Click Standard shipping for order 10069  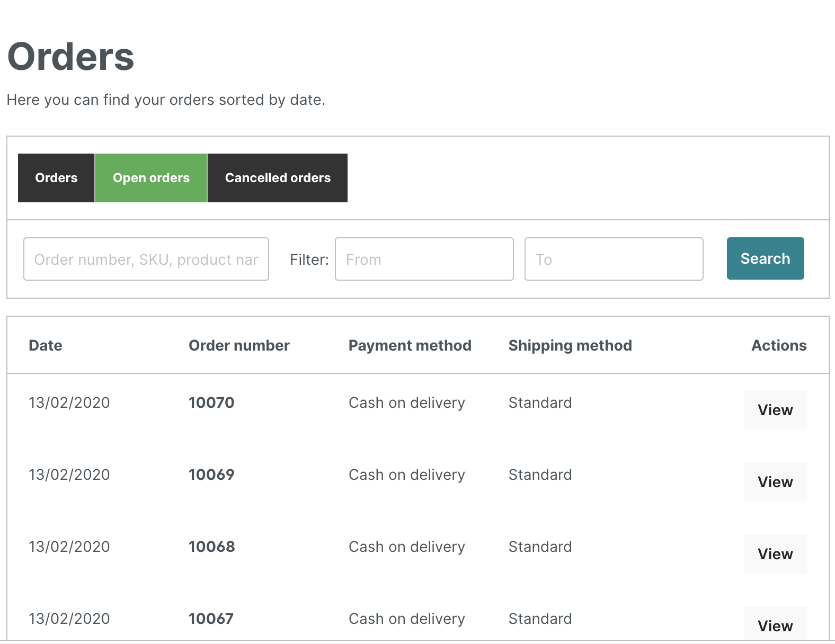point(540,475)
